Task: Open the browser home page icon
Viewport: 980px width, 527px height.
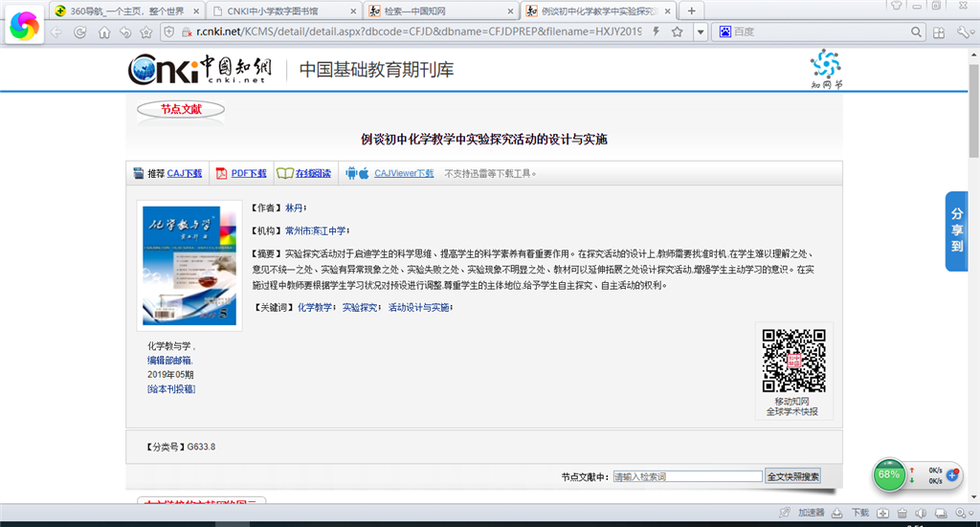Action: pos(103,32)
